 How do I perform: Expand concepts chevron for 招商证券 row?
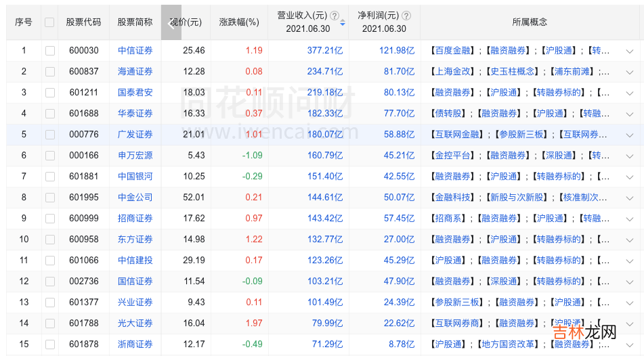coord(629,219)
